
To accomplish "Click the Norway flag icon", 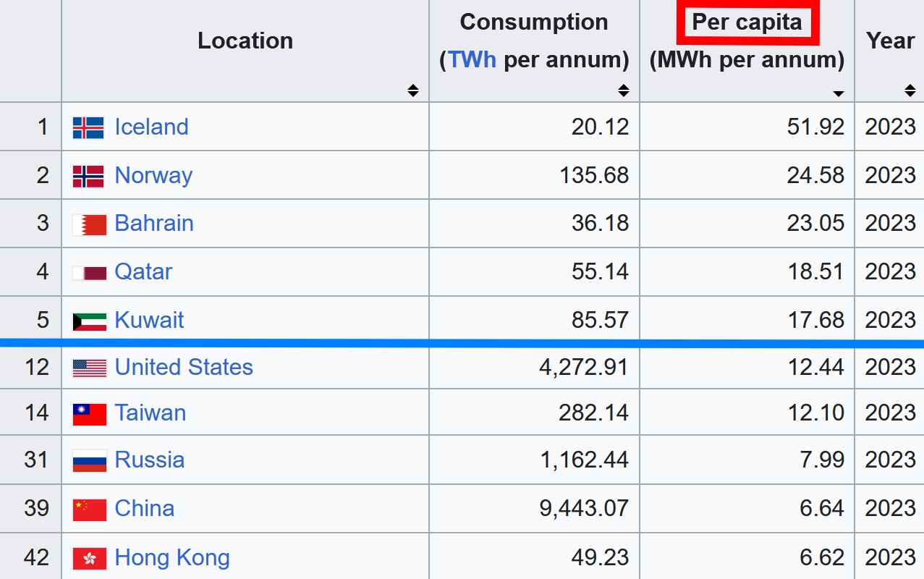I will click(x=89, y=176).
